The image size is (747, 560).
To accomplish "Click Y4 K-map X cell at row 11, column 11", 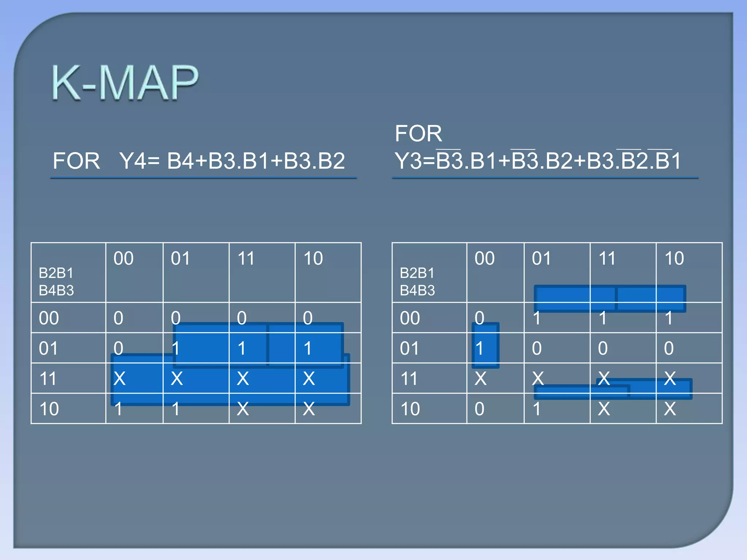I will pyautogui.click(x=262, y=378).
